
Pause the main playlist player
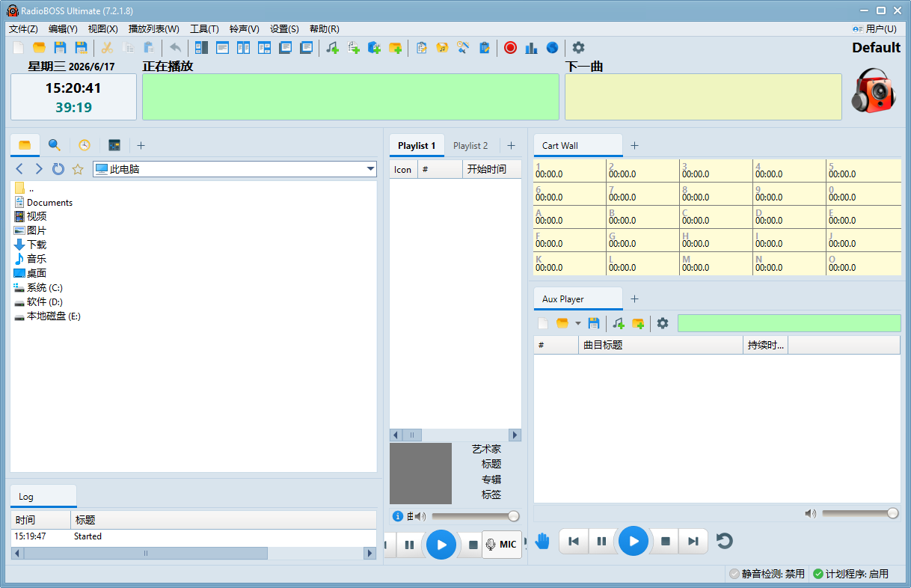(409, 545)
